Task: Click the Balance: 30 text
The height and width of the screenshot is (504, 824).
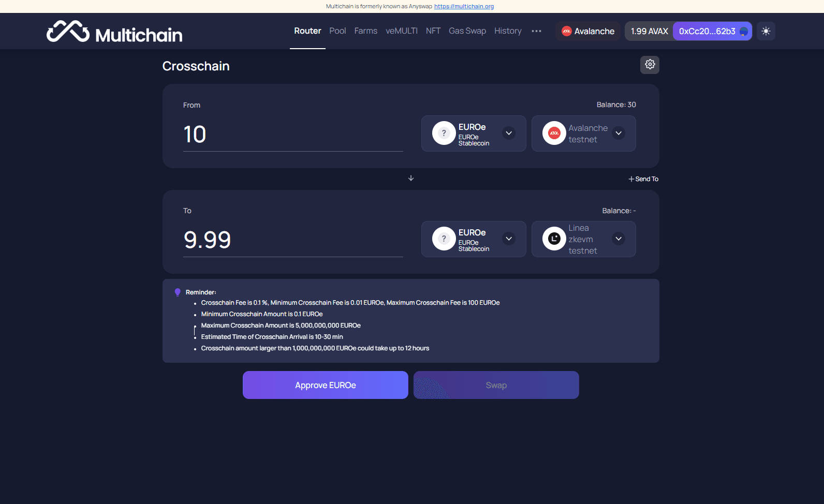Action: click(x=616, y=105)
